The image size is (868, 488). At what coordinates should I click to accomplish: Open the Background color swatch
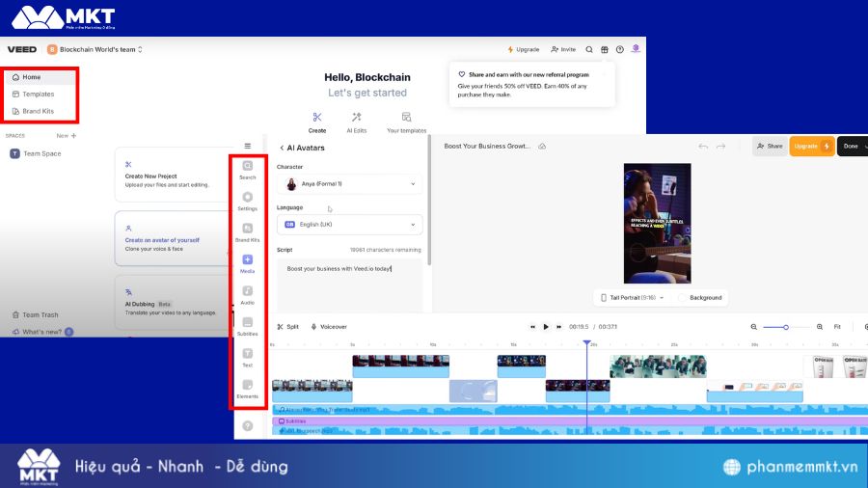pos(683,298)
